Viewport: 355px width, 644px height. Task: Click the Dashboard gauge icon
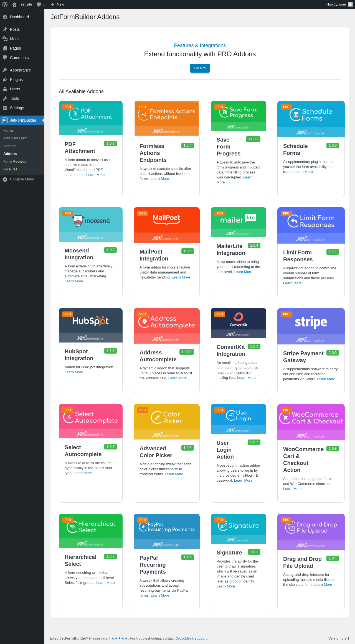5,17
